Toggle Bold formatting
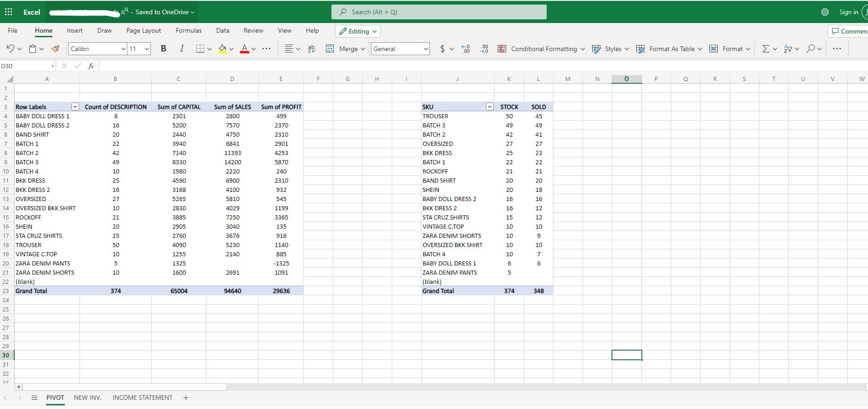868x409 pixels. [163, 49]
